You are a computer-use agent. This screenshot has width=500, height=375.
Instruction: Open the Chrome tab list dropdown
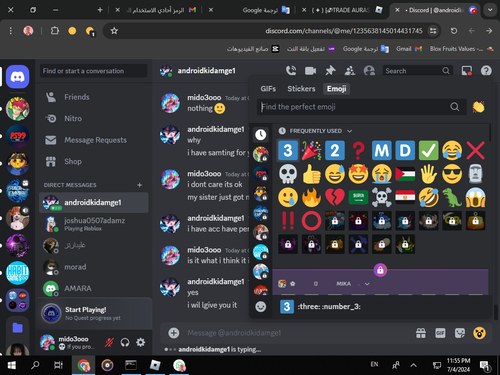tap(490, 10)
